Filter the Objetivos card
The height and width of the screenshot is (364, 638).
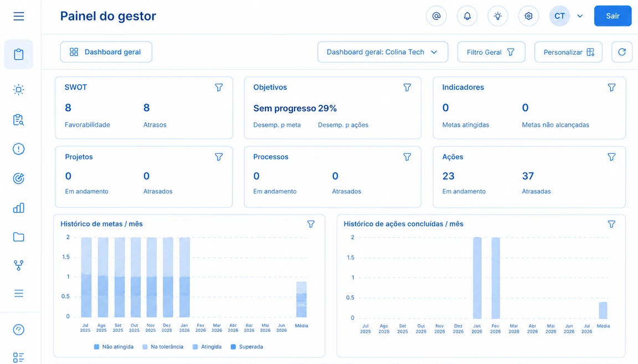click(407, 87)
